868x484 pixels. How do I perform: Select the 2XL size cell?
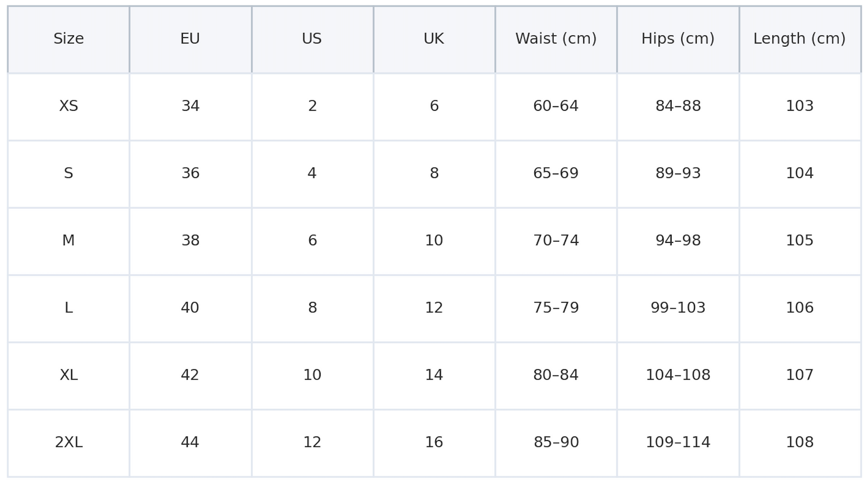[68, 442]
